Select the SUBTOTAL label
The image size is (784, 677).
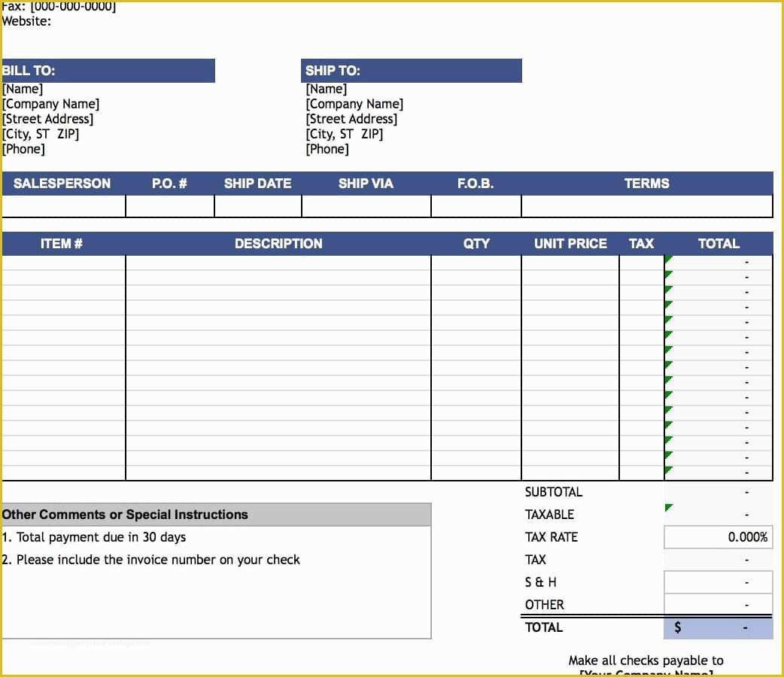click(554, 492)
